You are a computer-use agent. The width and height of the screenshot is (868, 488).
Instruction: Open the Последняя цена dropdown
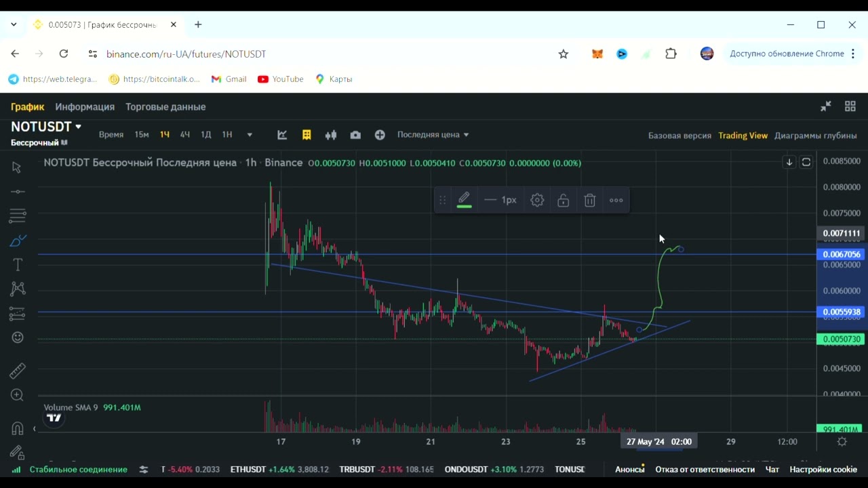click(433, 135)
